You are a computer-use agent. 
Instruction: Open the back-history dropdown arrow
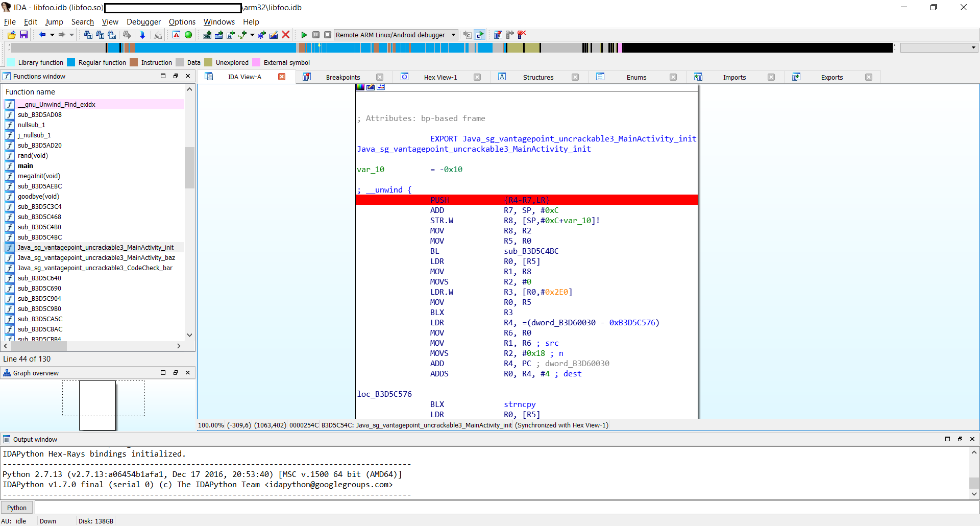click(52, 35)
